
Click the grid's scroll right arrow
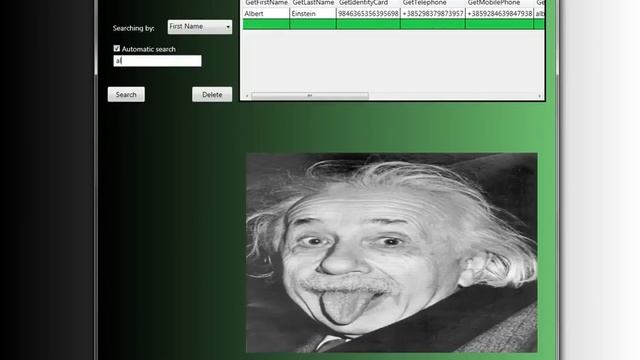(540, 96)
